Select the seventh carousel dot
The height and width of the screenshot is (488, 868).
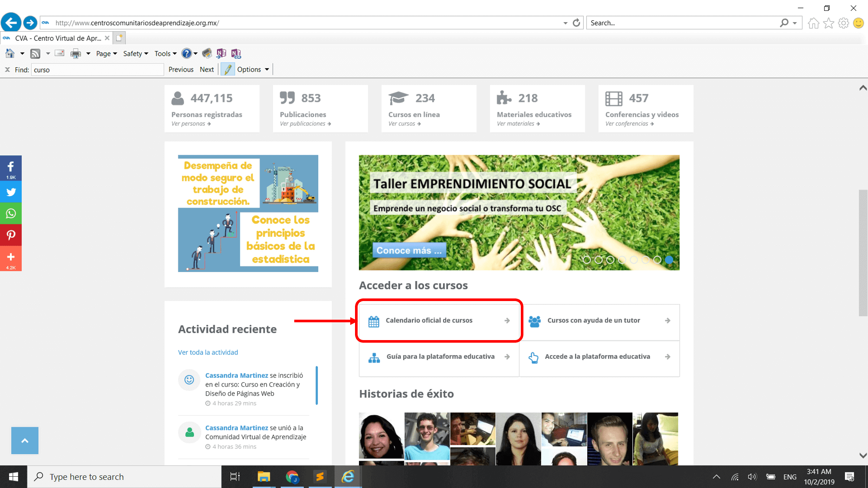pos(658,260)
